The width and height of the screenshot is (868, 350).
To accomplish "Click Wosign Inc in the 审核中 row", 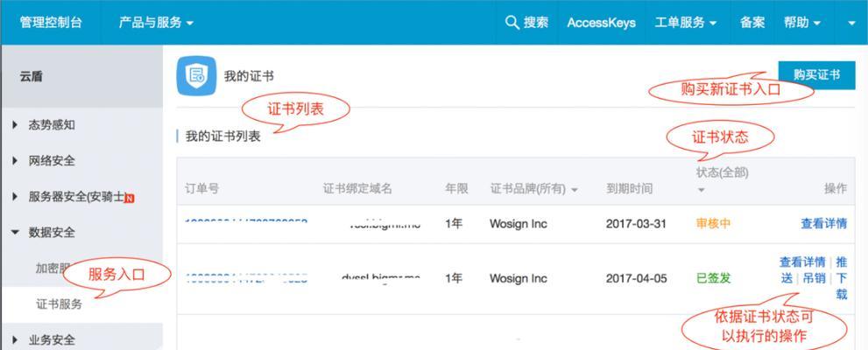I will tap(519, 224).
